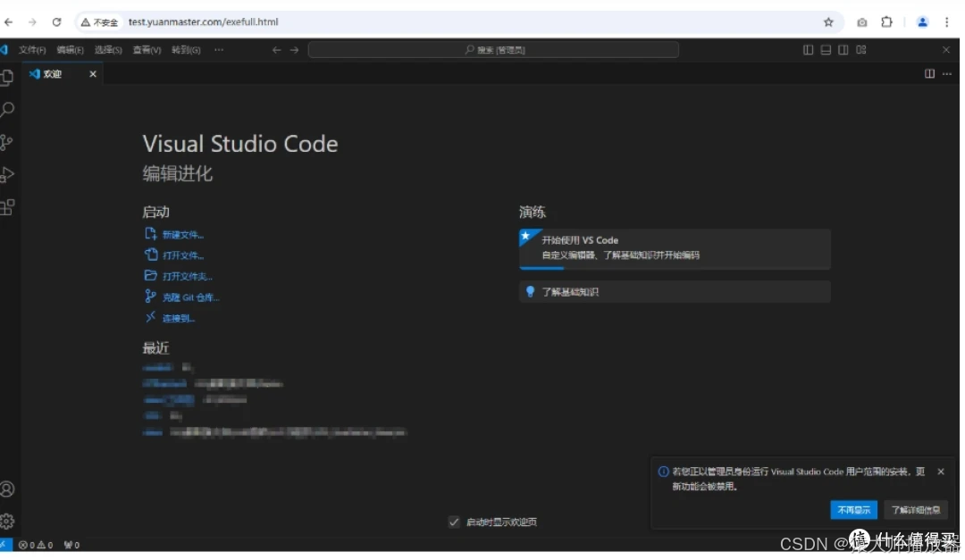Click 新建文件... link
965x560 pixels.
(x=183, y=235)
